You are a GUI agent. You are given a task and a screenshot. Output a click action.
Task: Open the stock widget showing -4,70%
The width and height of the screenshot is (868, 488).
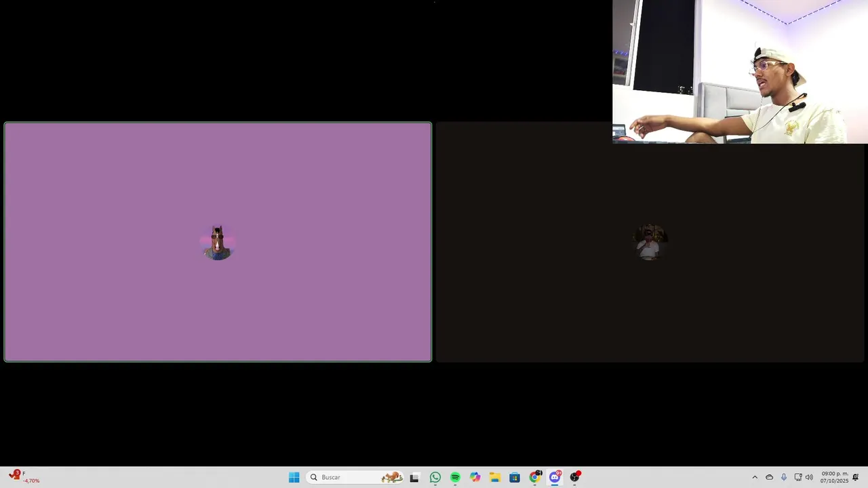pyautogui.click(x=24, y=477)
